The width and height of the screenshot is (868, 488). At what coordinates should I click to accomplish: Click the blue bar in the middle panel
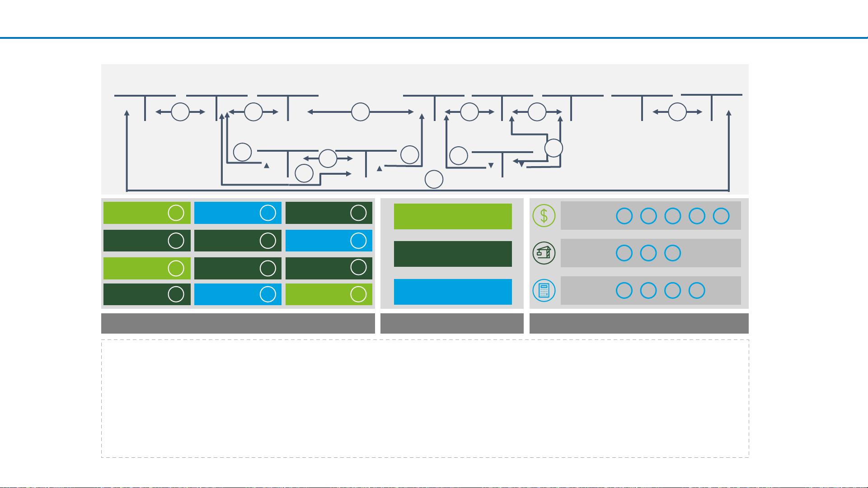(x=453, y=292)
